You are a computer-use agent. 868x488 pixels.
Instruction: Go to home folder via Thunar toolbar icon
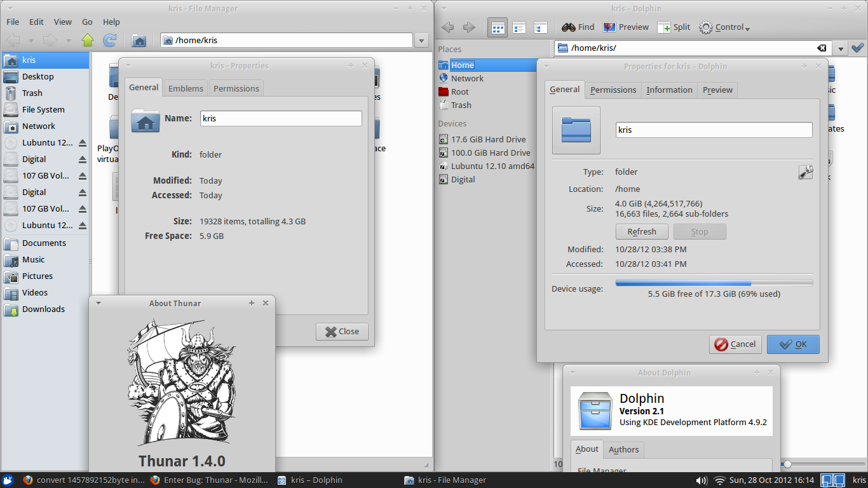tap(139, 41)
